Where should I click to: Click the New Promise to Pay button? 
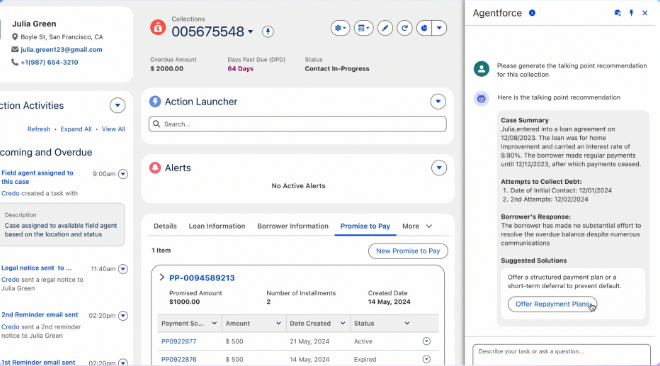tap(408, 251)
